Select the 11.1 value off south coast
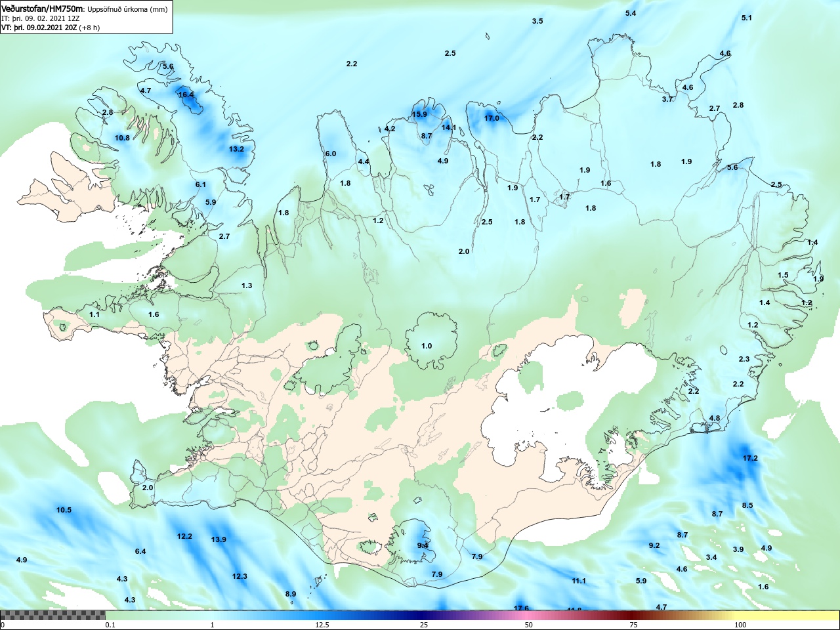Screen dimensions: 840x630 point(579,581)
